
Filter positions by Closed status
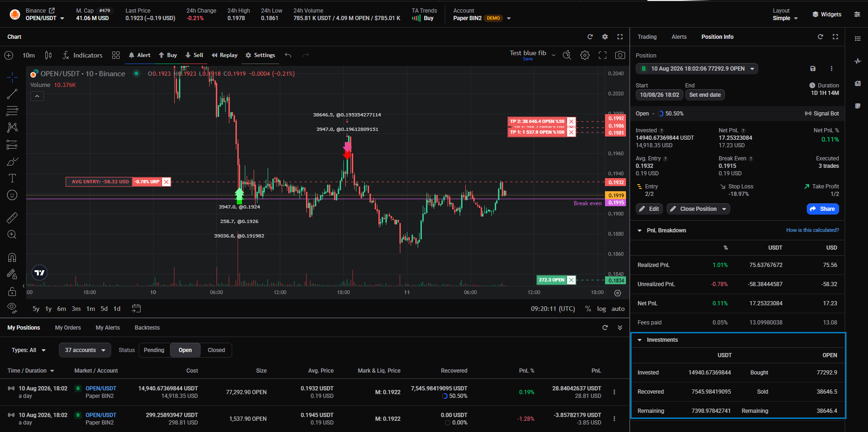216,350
